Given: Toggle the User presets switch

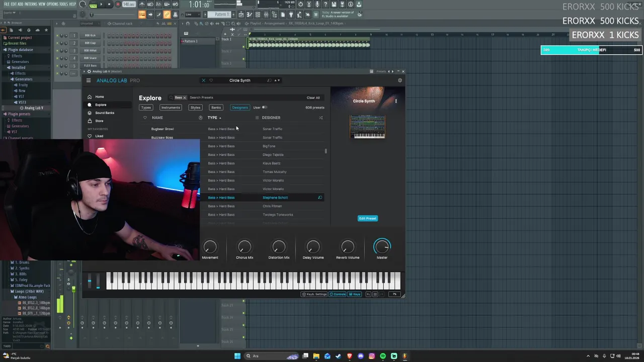Looking at the screenshot, I should pos(264,107).
